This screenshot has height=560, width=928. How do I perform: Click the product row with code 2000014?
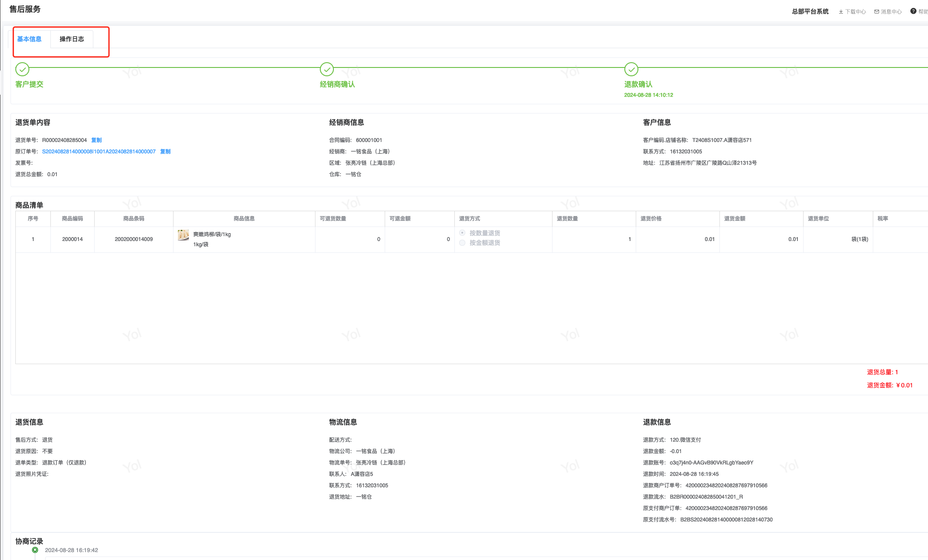pos(72,239)
